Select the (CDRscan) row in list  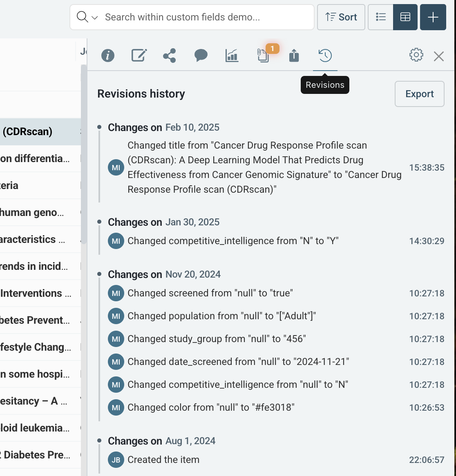click(x=40, y=132)
